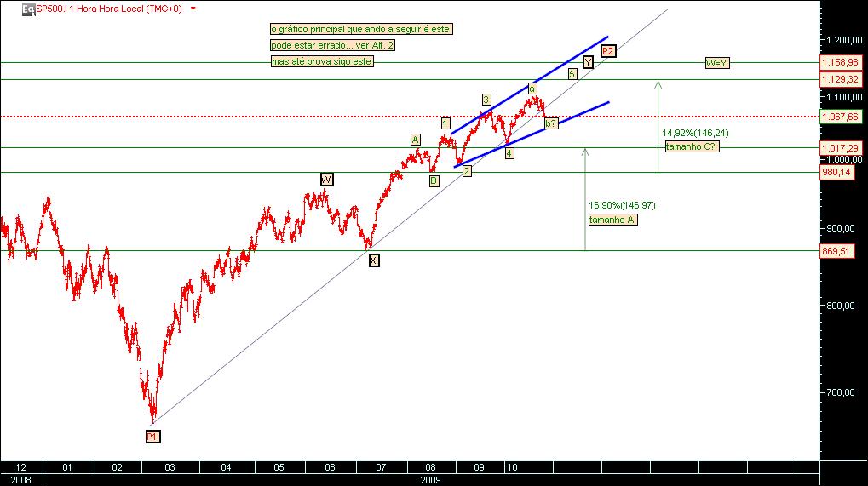
Task: Select the boxed X wave label
Action: click(374, 260)
